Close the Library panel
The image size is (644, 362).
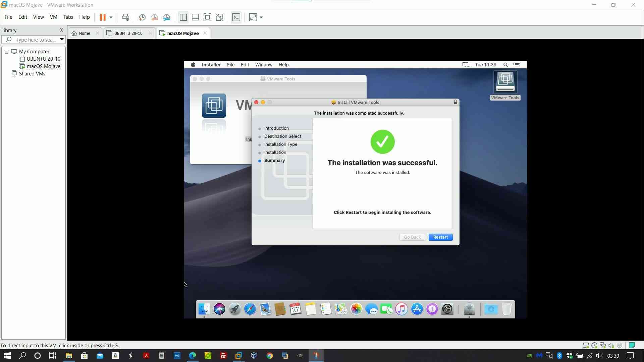pyautogui.click(x=61, y=30)
